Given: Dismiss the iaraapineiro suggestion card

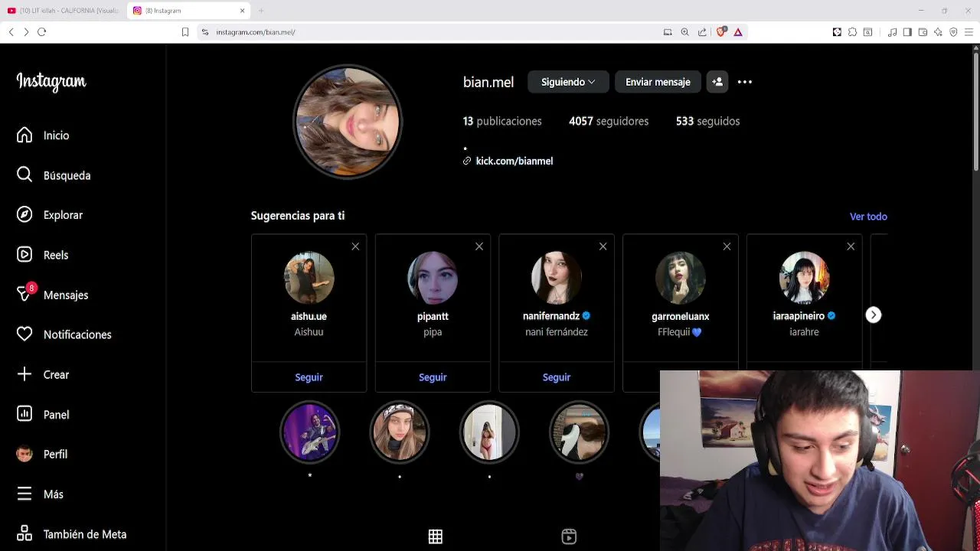Looking at the screenshot, I should [x=851, y=246].
